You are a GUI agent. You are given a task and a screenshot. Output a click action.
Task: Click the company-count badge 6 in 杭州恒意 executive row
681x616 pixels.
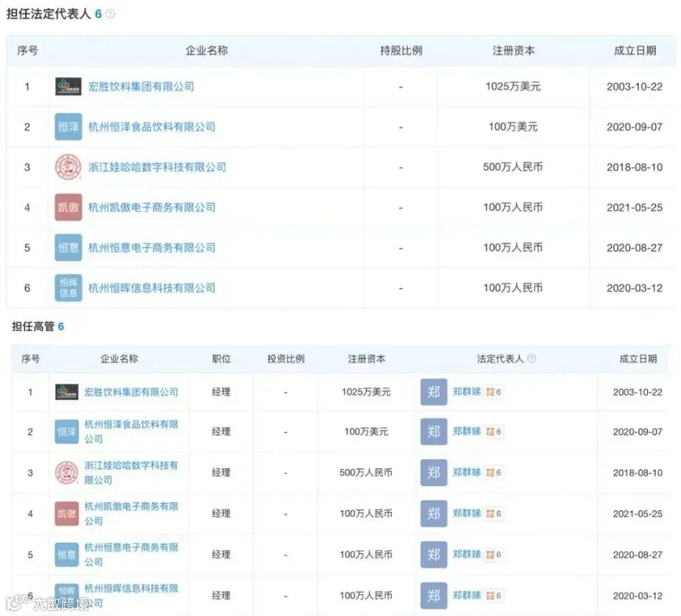[x=494, y=554]
